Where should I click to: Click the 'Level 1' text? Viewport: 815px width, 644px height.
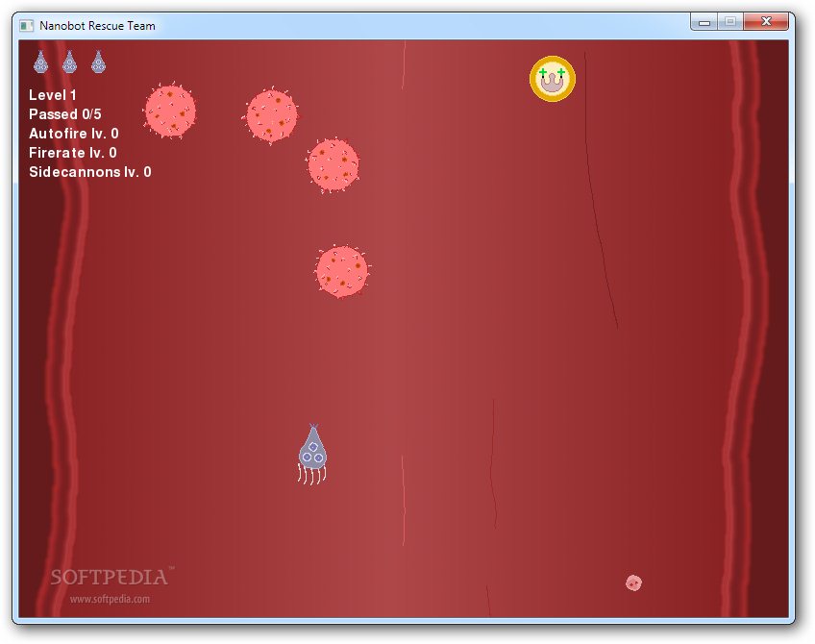[x=53, y=95]
